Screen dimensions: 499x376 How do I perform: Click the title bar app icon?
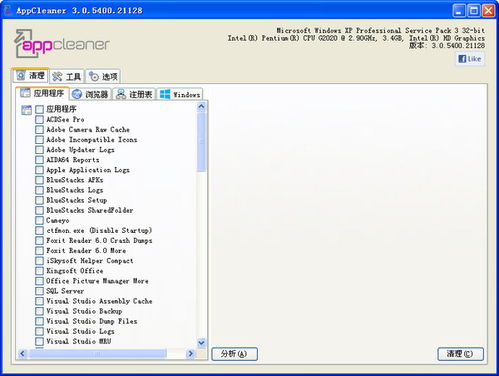[x=8, y=10]
